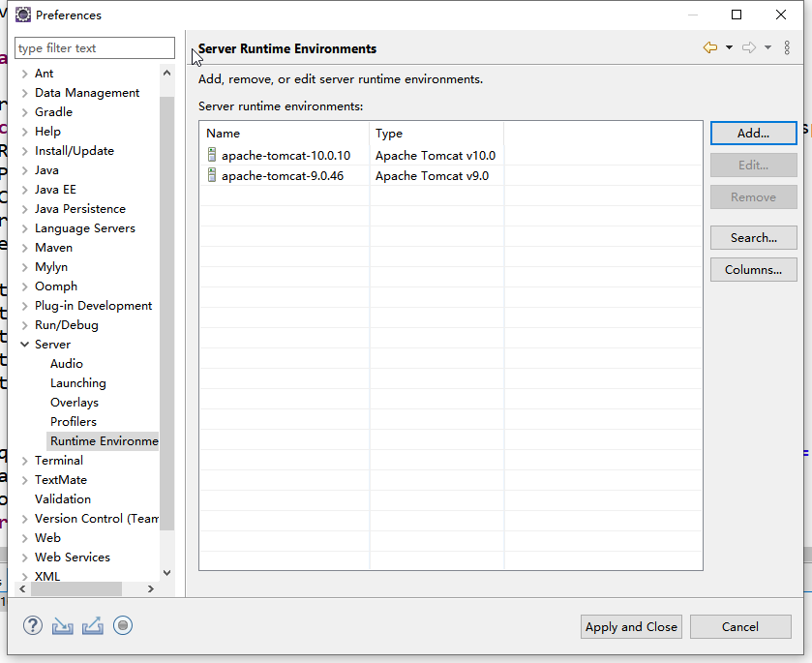812x663 pixels.
Task: Open the view menu via vertical dots icon
Action: (x=786, y=46)
